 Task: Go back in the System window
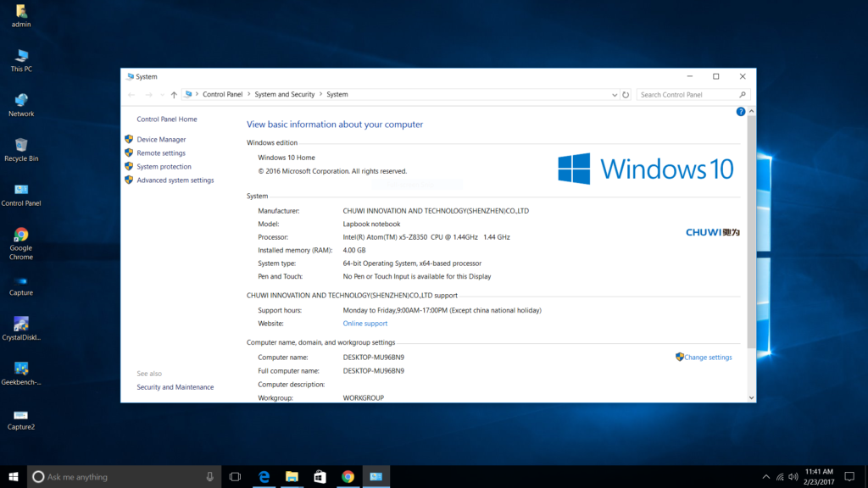coord(131,95)
